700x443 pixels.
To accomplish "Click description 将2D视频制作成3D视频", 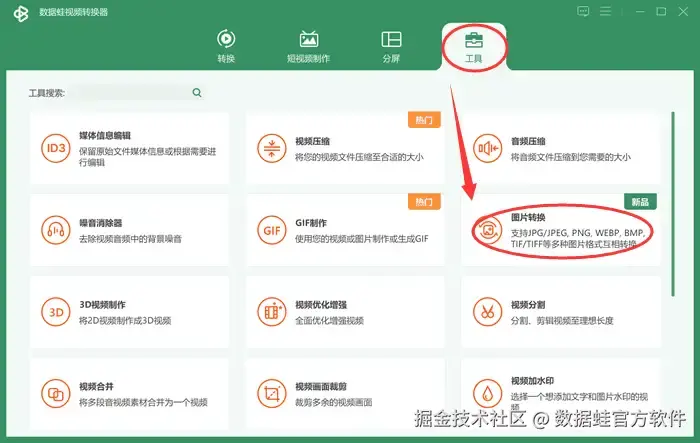I will pyautogui.click(x=125, y=321).
